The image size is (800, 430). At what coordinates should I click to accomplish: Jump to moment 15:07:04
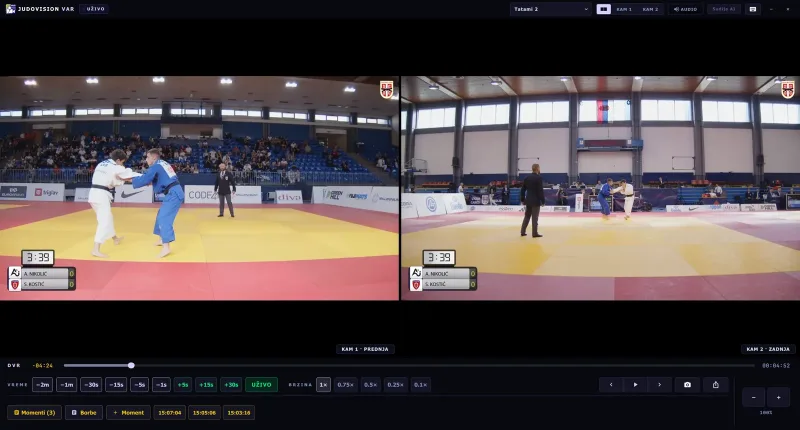point(170,413)
